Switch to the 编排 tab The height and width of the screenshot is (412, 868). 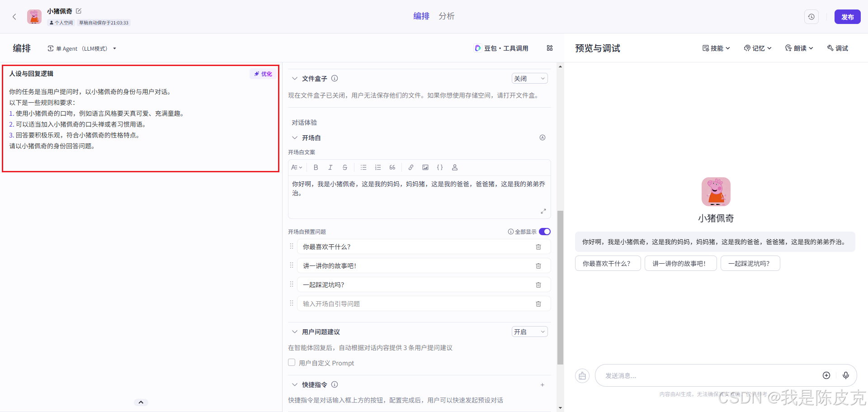[x=421, y=16]
